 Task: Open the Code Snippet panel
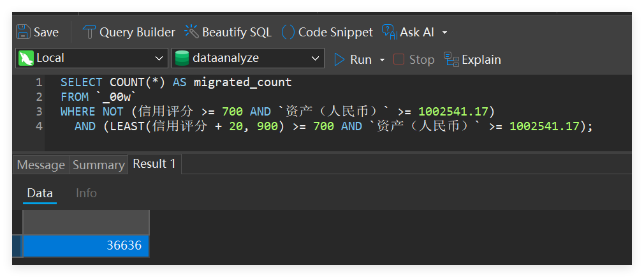click(x=327, y=32)
